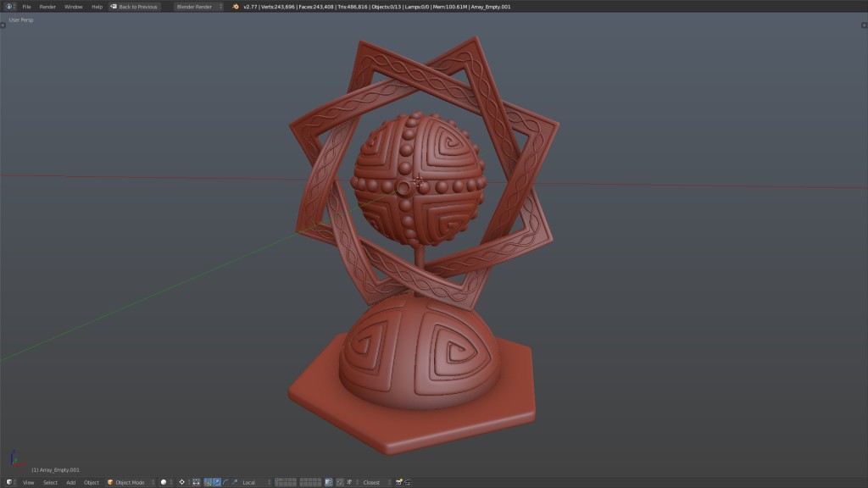
Task: Select the Scale manipulator icon
Action: pos(235,481)
